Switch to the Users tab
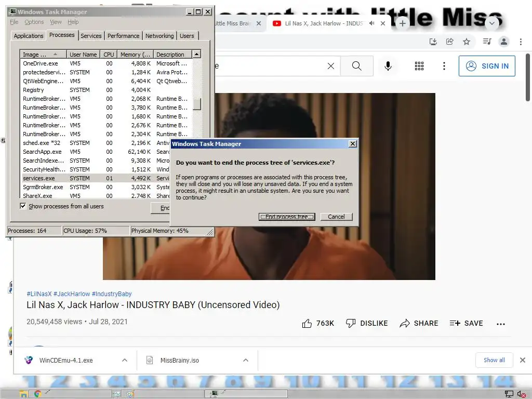Viewport: 532px width, 399px height. pos(187,36)
